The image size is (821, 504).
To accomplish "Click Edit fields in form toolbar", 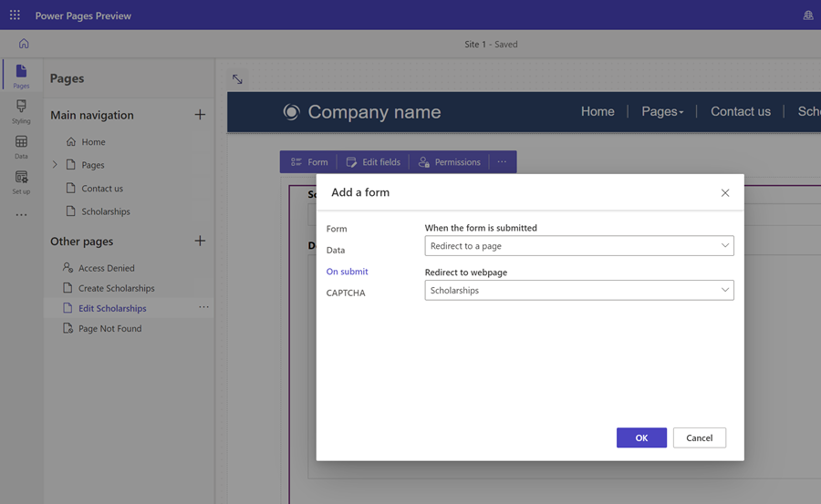I will coord(373,162).
